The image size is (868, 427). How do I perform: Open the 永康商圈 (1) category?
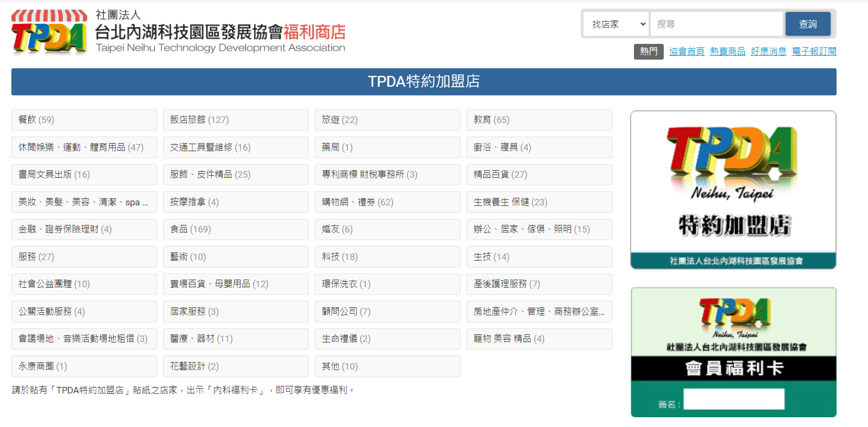(84, 366)
